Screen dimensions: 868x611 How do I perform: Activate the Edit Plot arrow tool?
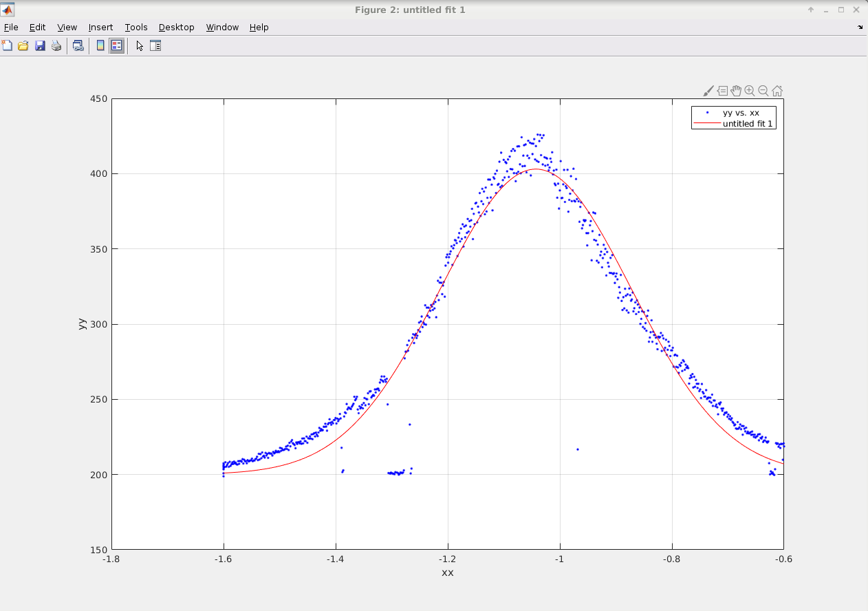coord(140,46)
